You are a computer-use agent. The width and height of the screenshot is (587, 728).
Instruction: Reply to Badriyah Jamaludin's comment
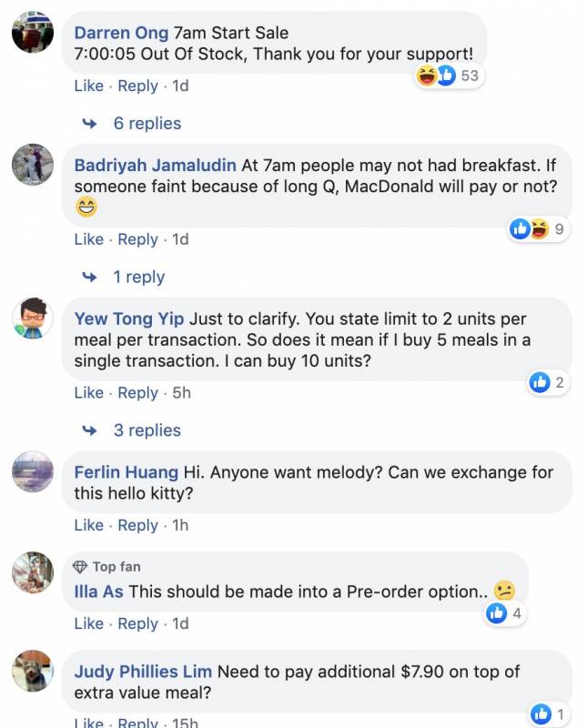tap(138, 239)
